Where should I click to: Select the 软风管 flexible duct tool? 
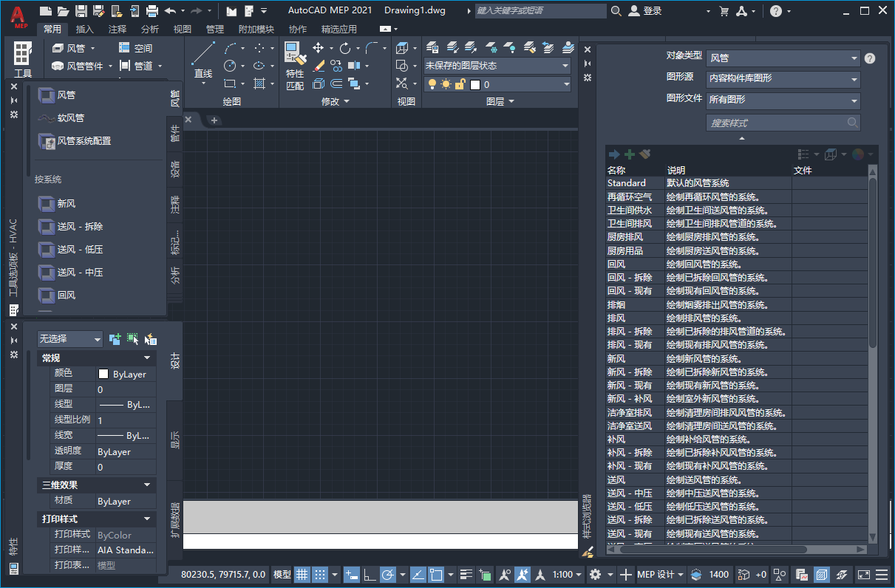[x=61, y=117]
